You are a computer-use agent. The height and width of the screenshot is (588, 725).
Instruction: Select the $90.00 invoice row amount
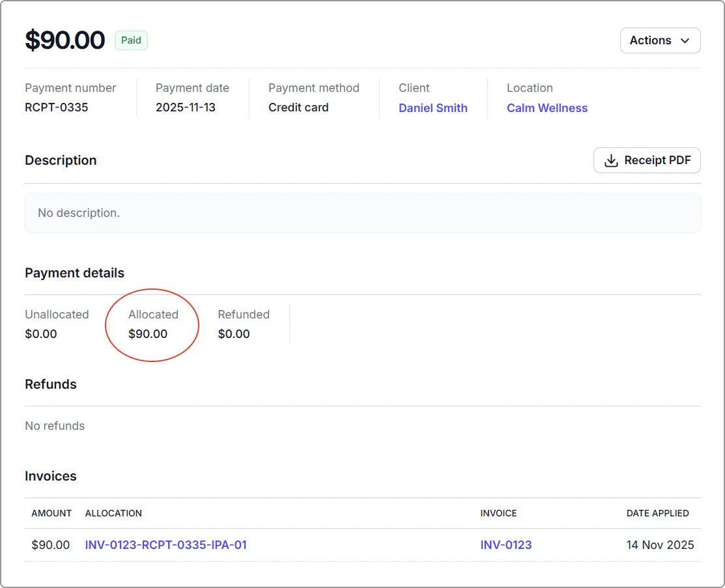click(x=50, y=544)
